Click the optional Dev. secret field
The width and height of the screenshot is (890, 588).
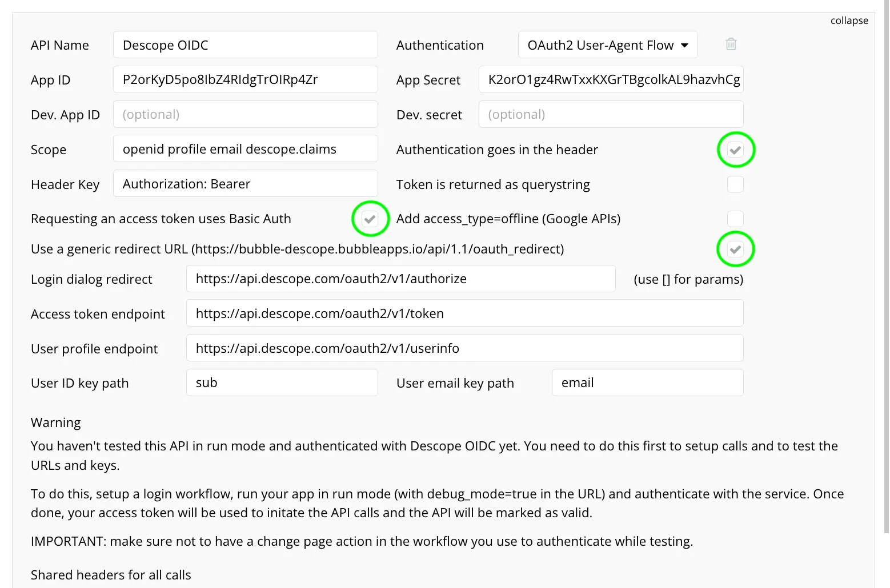tap(611, 114)
